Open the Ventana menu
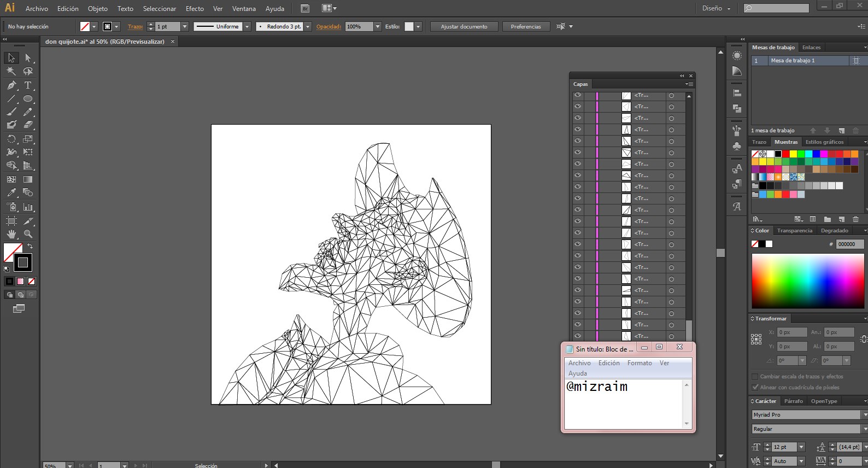The image size is (868, 468). 244,9
